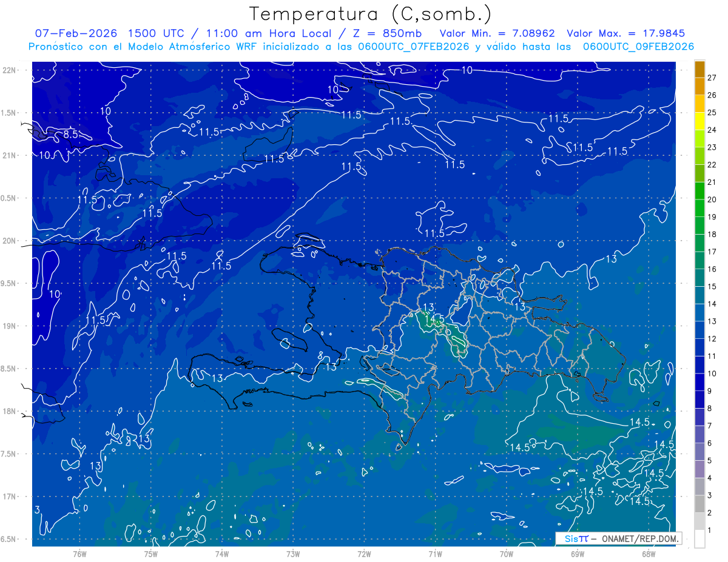Pick the amber swatch between 25 and 26
Image resolution: width=728 pixels, height=562 pixels.
click(x=699, y=104)
